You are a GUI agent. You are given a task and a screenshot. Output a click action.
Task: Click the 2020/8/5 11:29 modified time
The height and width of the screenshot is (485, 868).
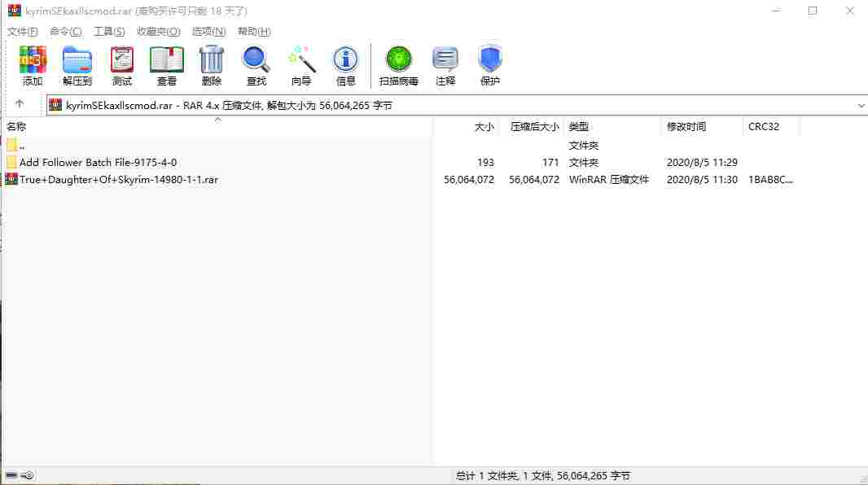click(x=702, y=163)
